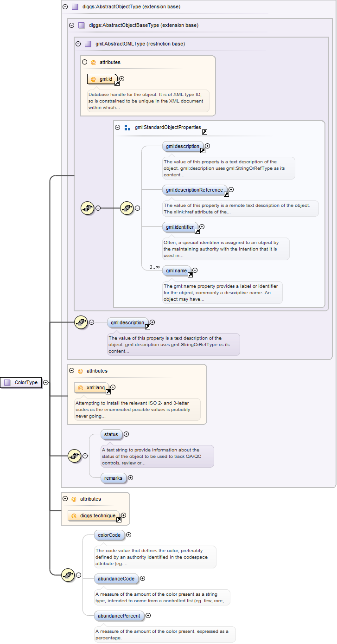Select the colorCode element

coord(109,535)
